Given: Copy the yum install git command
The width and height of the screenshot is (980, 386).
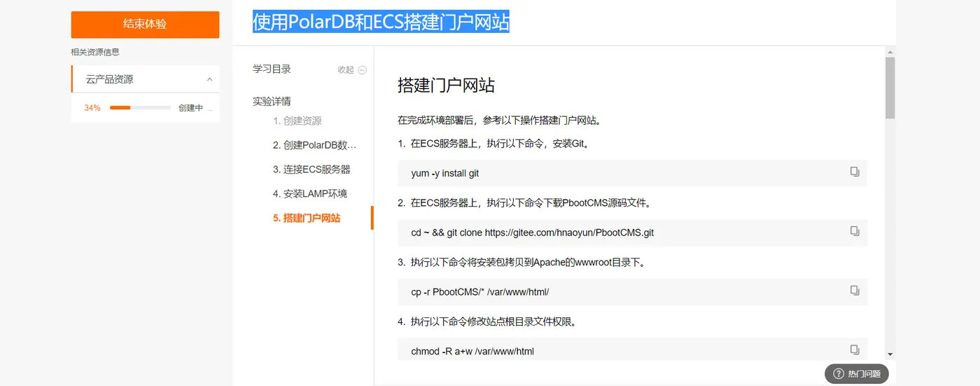Looking at the screenshot, I should [x=855, y=172].
